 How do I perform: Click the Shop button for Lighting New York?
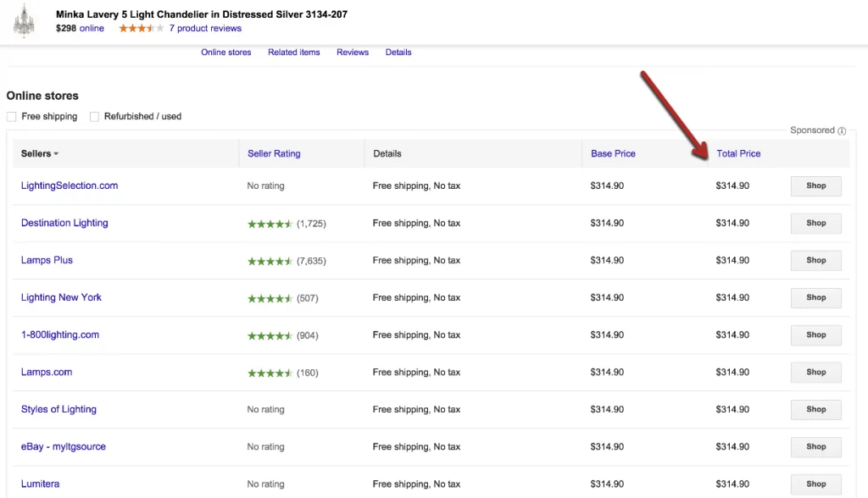pyautogui.click(x=815, y=297)
